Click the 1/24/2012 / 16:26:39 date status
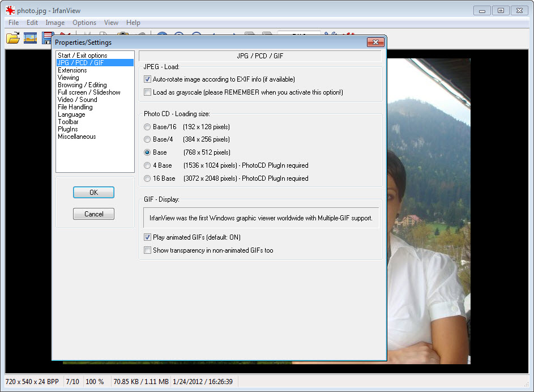Viewport: 534px width, 392px height. click(203, 382)
